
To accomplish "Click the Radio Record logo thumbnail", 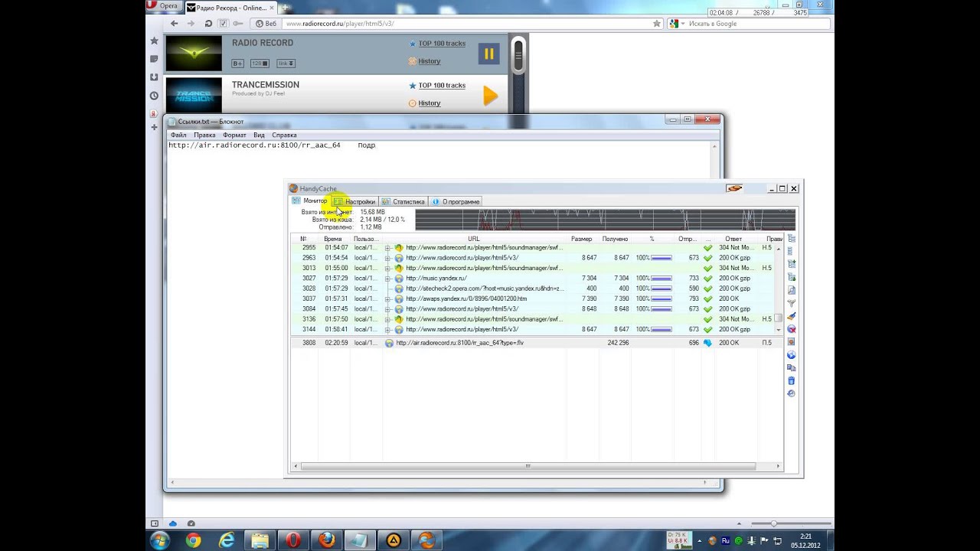I will 194,54.
